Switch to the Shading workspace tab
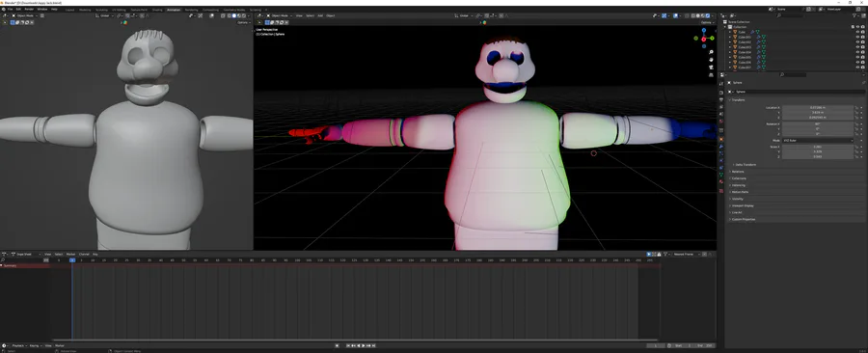The height and width of the screenshot is (353, 868). pos(157,10)
